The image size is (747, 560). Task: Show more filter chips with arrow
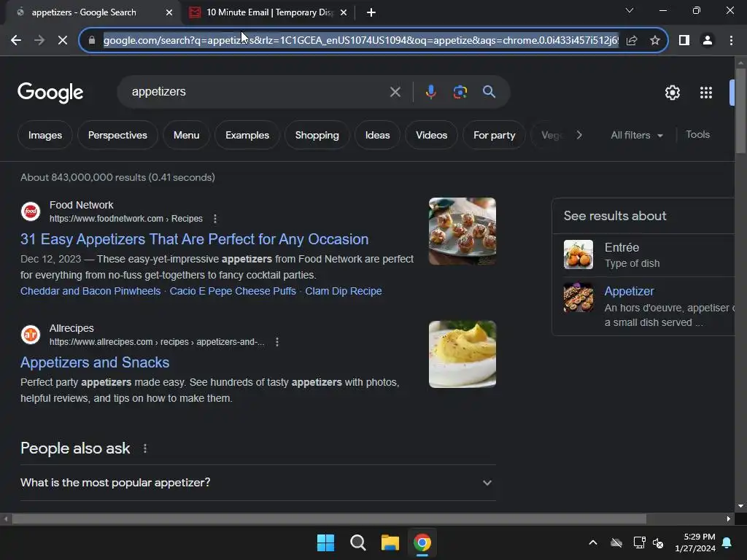click(x=578, y=135)
